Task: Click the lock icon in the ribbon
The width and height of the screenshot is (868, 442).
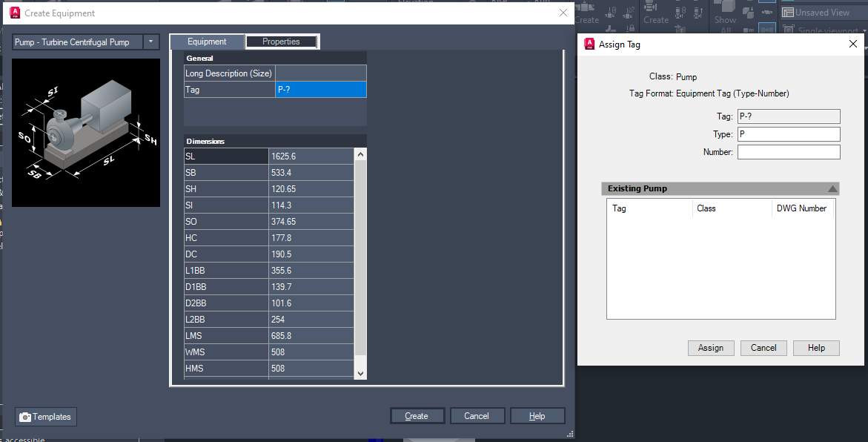Action: [632, 28]
